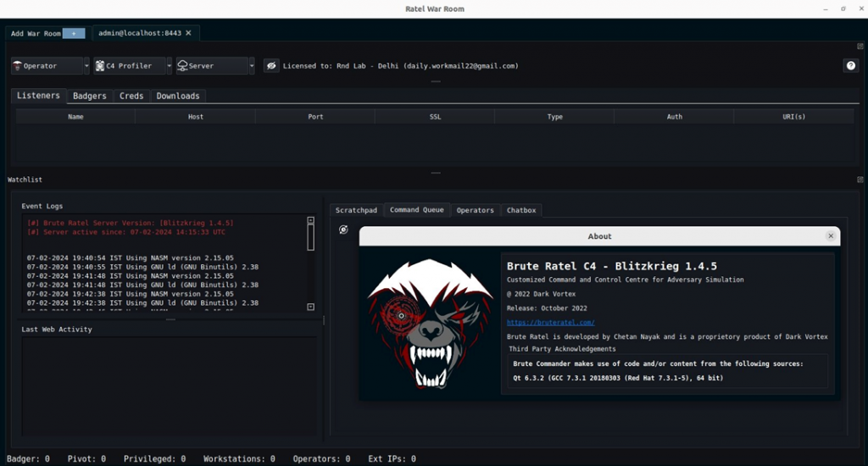Click the 19:40:55 GNU ld log line

(x=142, y=267)
